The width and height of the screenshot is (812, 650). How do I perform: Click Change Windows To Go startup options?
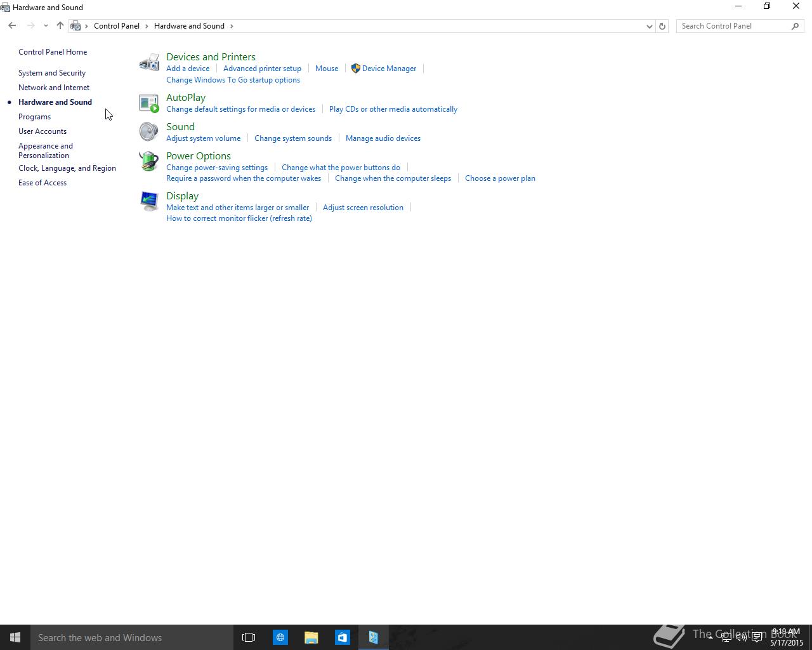(233, 80)
